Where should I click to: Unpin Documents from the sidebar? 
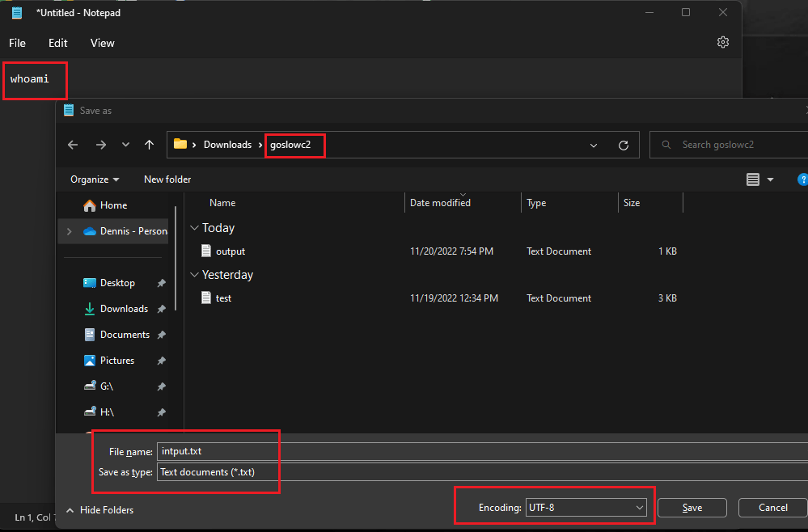(x=161, y=335)
